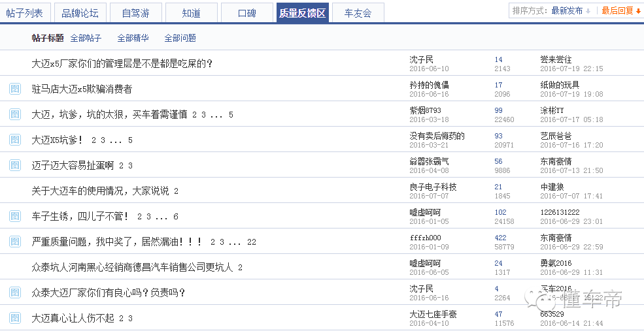Click reply count 102
Viewport: 644px width, 331px height.
coord(500,212)
